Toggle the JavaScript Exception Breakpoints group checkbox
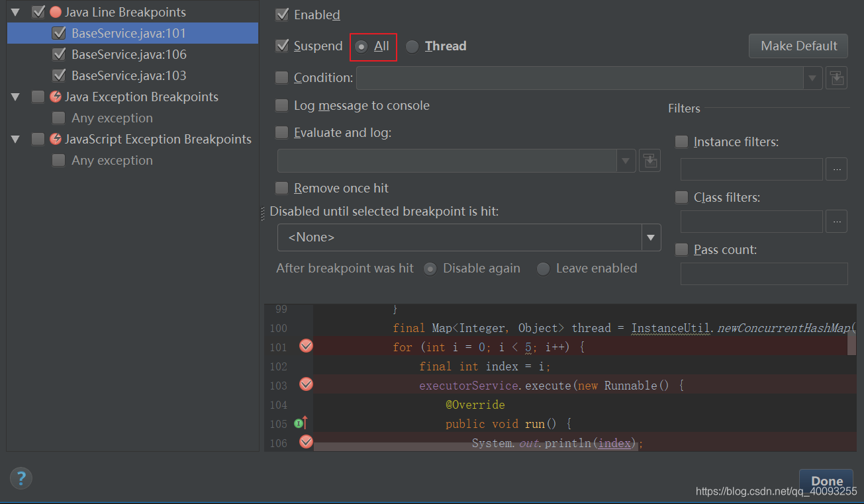 [x=38, y=139]
